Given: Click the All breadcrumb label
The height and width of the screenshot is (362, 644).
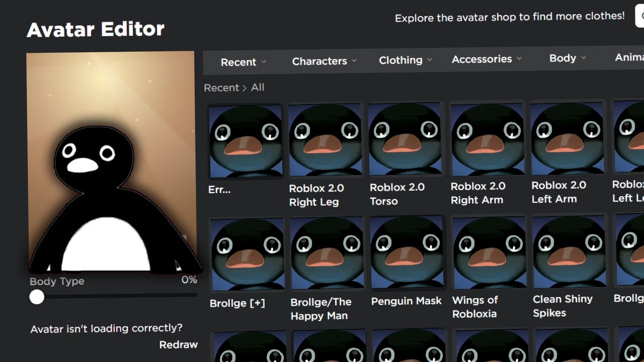Looking at the screenshot, I should coord(258,87).
